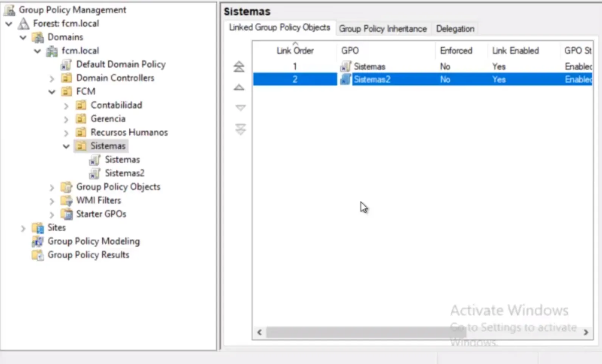Collapse the Sistemas OU node
Viewport: 602px width, 364px height.
(66, 146)
